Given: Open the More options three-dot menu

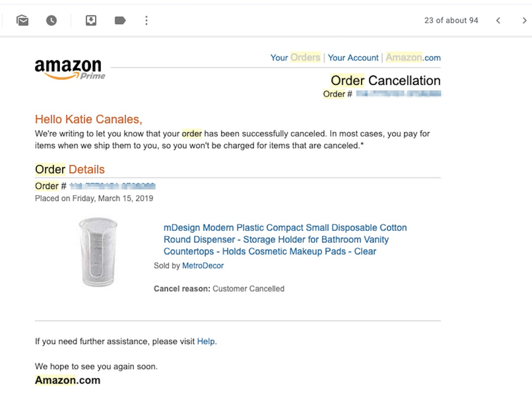Looking at the screenshot, I should point(146,21).
